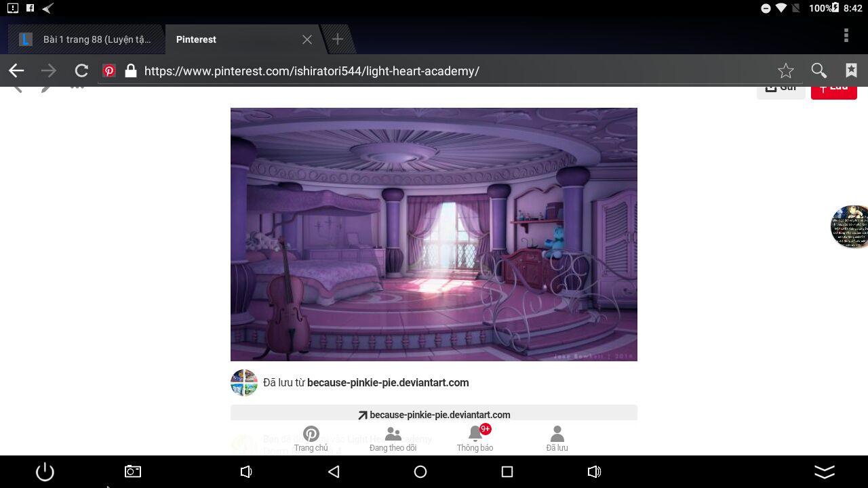Open because-pinkie-pie.deviantart.com source text link
This screenshot has width=868, height=488.
click(388, 382)
